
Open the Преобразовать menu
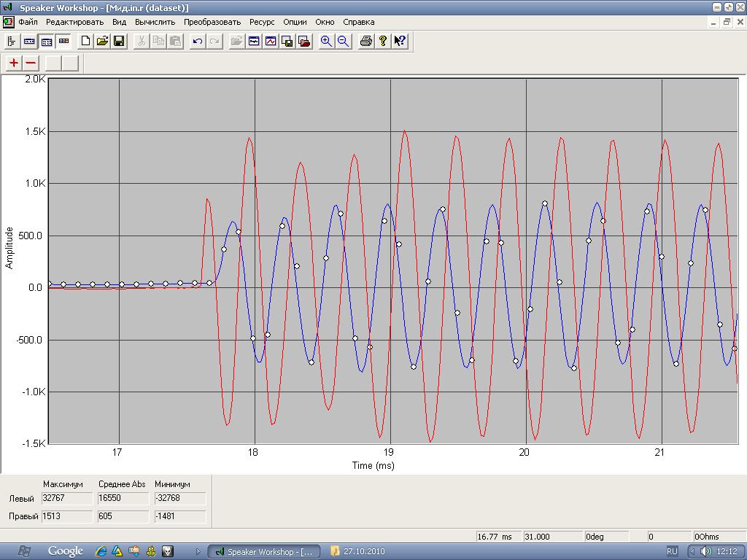click(x=212, y=22)
